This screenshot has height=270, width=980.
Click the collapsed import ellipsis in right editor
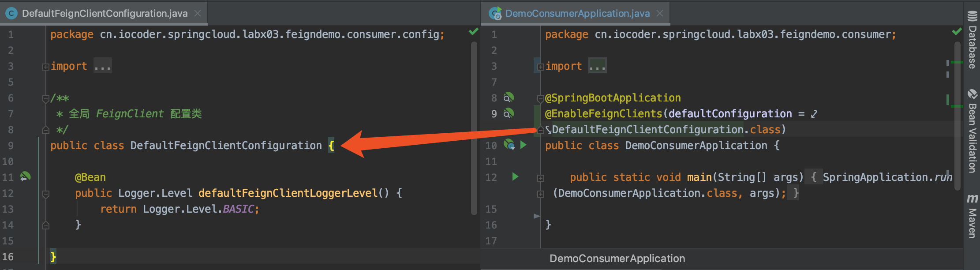point(598,66)
